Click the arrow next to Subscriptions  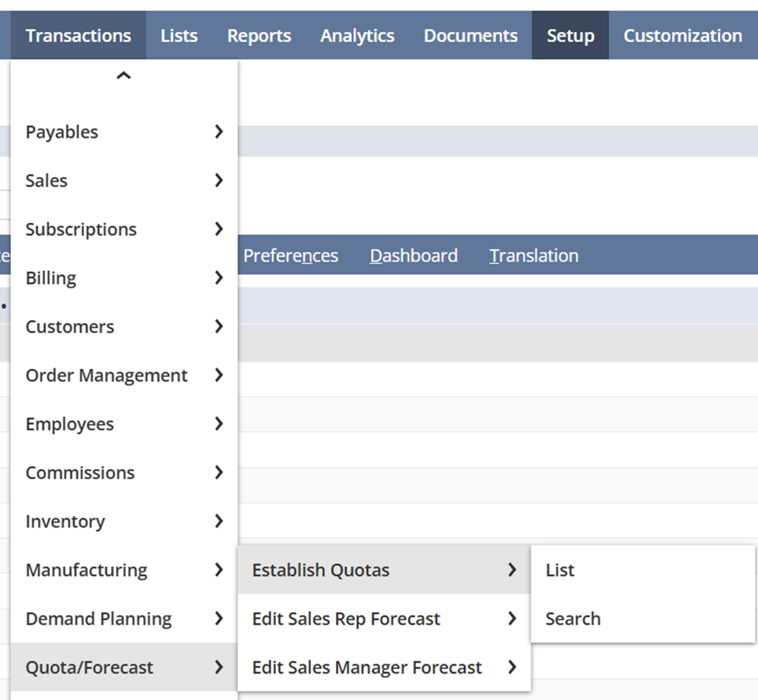point(218,229)
